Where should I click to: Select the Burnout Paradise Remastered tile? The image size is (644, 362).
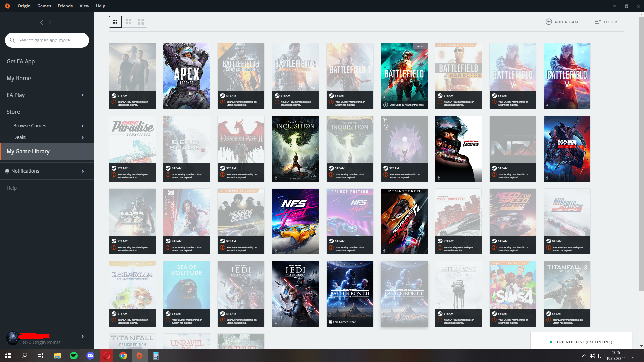coord(132,149)
